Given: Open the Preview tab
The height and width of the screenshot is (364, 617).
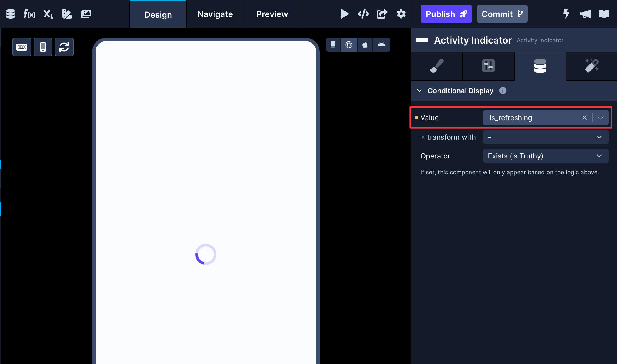Looking at the screenshot, I should point(272,14).
